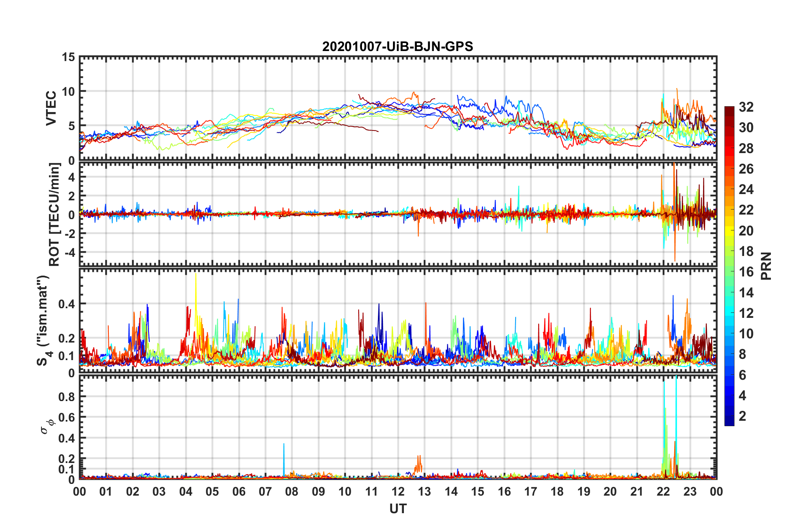The height and width of the screenshot is (532, 796).
Task: Select colorbar tick label "32"
Action: [746, 107]
